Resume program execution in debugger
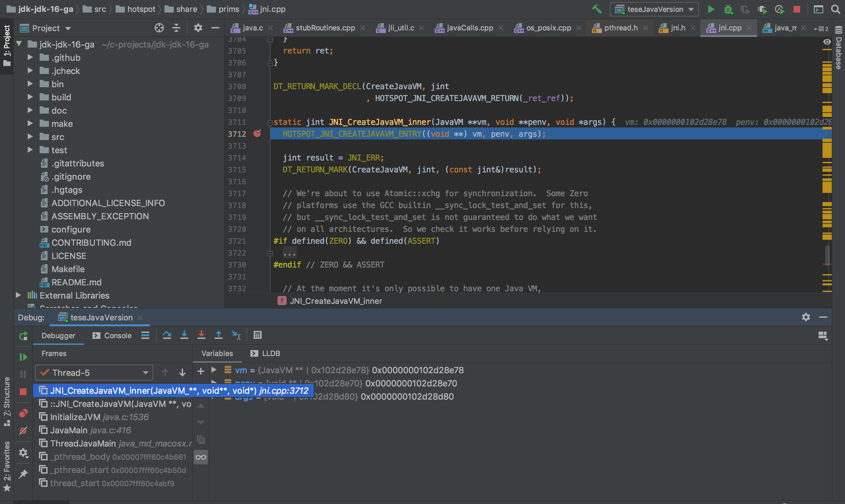This screenshot has height=504, width=845. [23, 357]
